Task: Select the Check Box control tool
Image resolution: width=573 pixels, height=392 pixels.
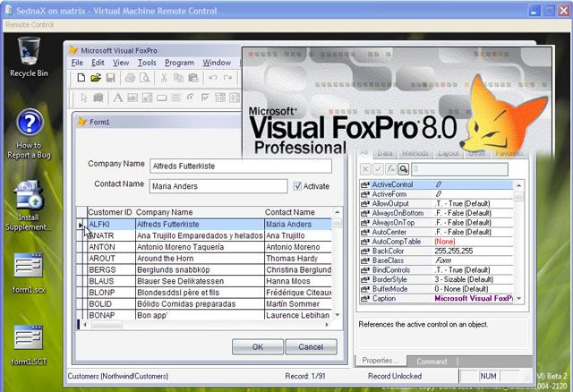Action: [x=205, y=98]
